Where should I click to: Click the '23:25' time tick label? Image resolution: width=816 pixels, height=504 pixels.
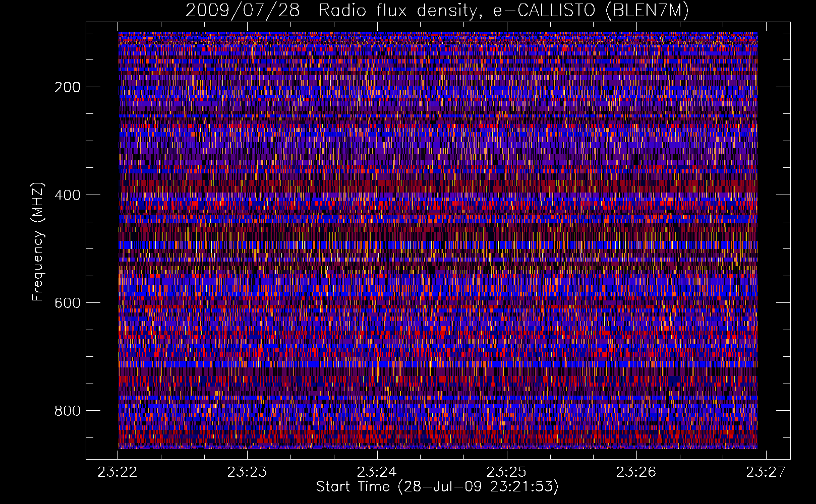pyautogui.click(x=506, y=472)
